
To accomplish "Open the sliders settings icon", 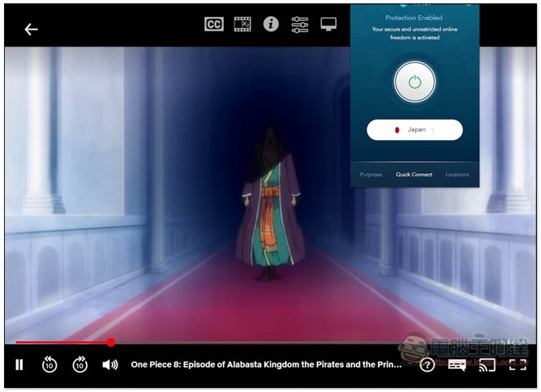I will (300, 25).
